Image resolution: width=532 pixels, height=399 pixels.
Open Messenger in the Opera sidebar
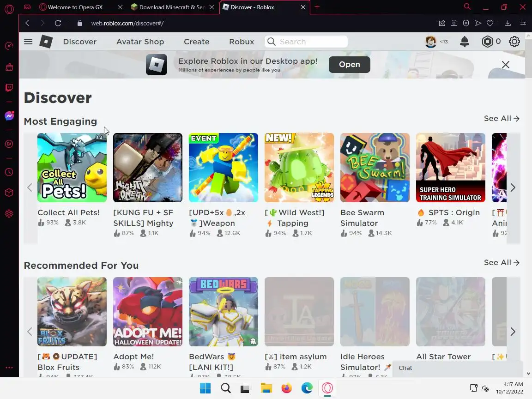point(9,116)
